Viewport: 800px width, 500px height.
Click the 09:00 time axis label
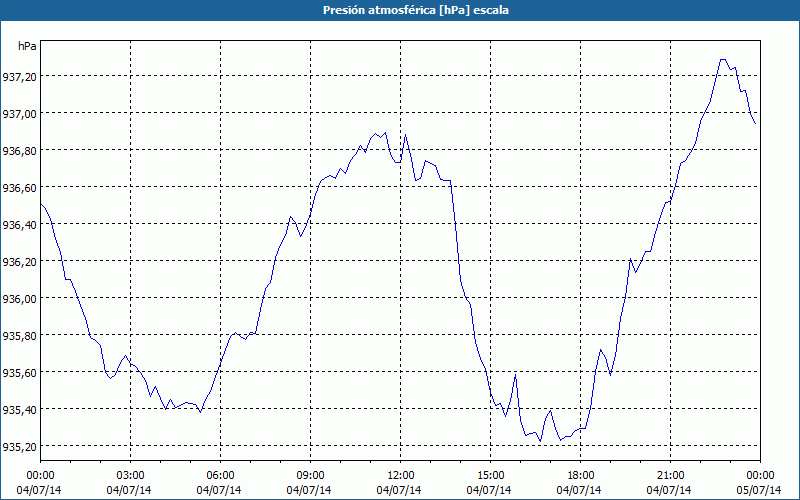[x=310, y=475]
